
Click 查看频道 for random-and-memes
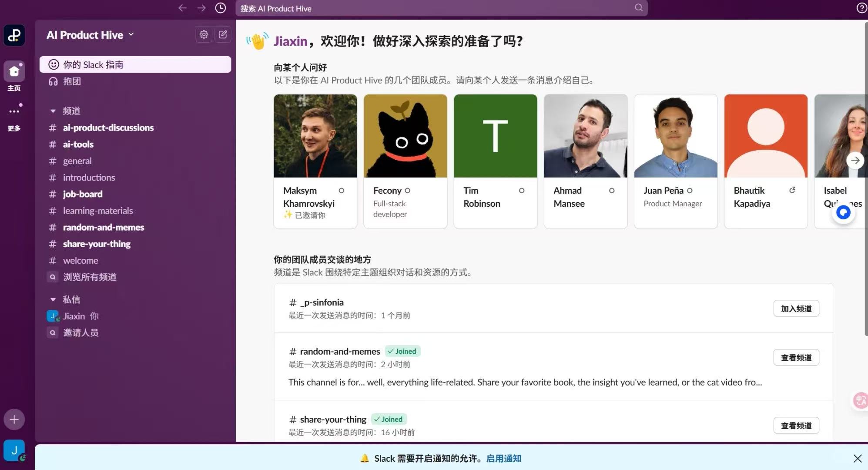(x=796, y=358)
